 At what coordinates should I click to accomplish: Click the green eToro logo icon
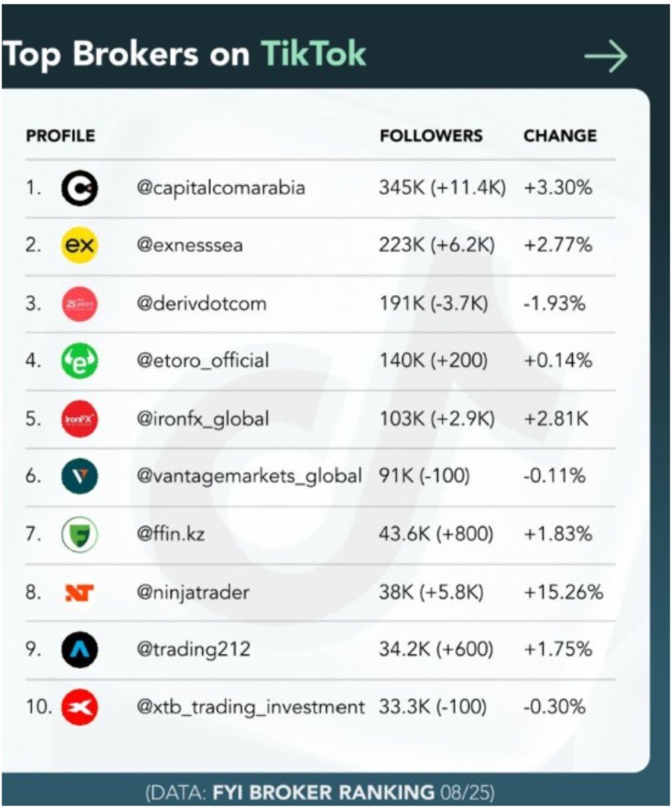(x=79, y=361)
